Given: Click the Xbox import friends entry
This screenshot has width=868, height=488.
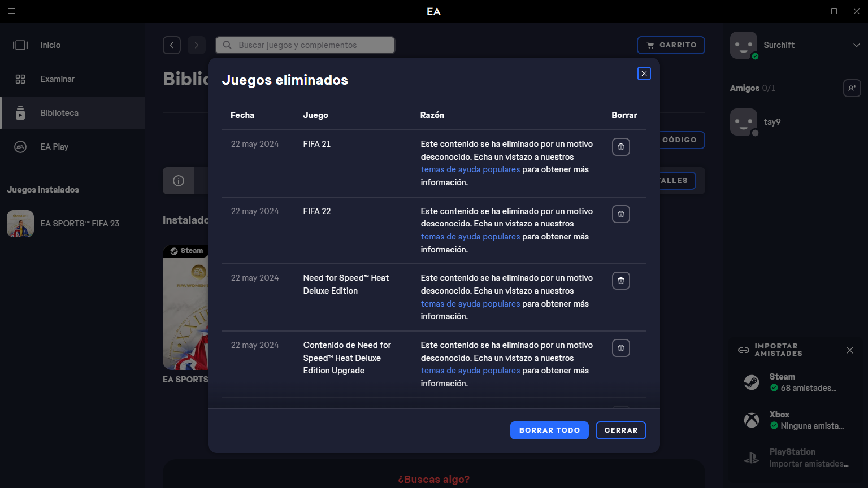Looking at the screenshot, I should pos(796,420).
